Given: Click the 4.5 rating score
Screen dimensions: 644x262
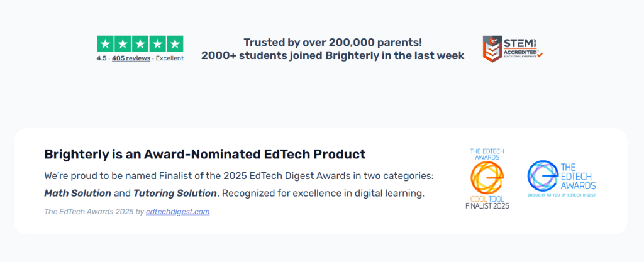Looking at the screenshot, I should [101, 58].
